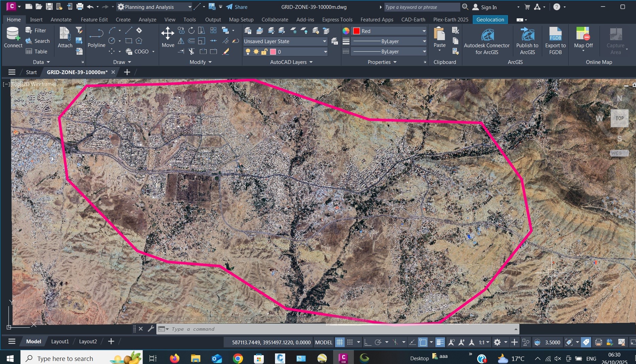The image size is (636, 364).
Task: Click the Publish to ArcGIS icon
Action: point(527,41)
